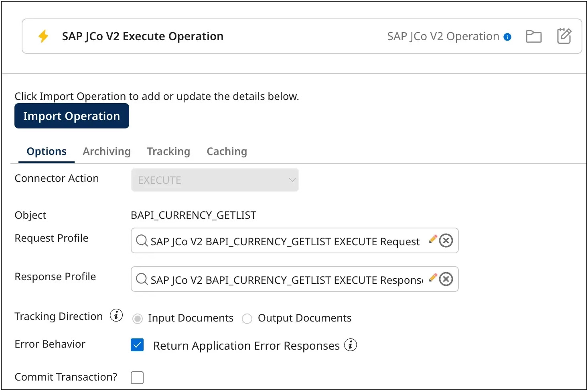This screenshot has width=588, height=391.
Task: Clear the Request Profile with the X icon
Action: (446, 240)
